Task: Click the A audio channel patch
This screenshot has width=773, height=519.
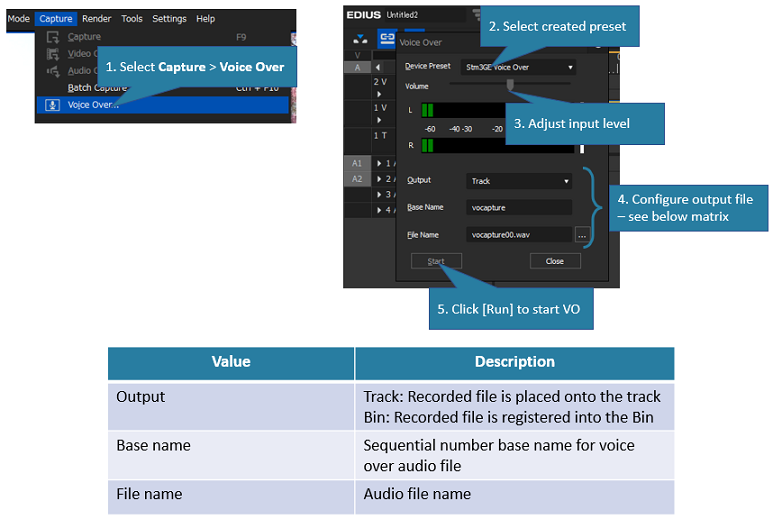Action: point(357,68)
